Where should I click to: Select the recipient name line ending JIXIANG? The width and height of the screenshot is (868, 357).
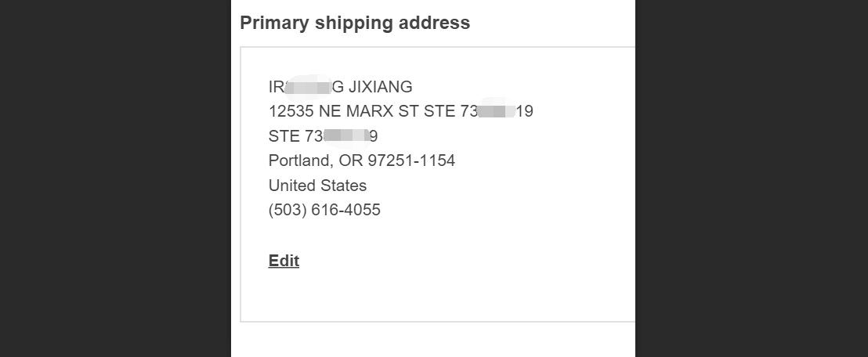click(341, 87)
